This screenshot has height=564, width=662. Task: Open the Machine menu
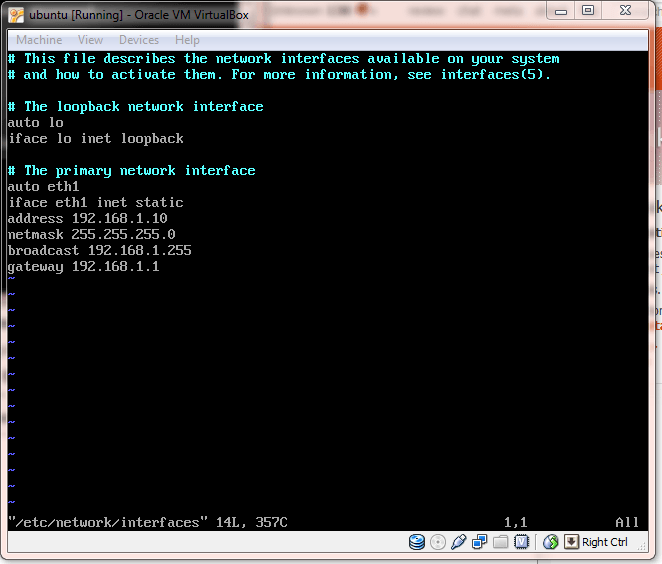click(39, 40)
